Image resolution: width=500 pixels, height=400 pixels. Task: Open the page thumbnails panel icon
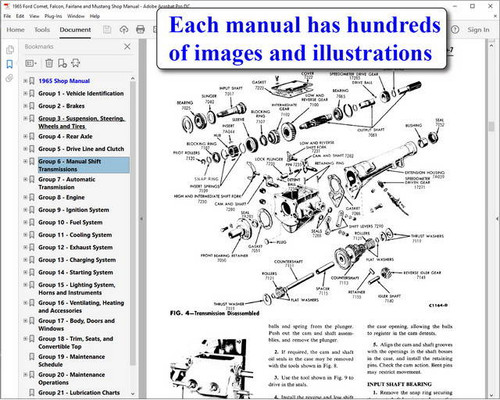(x=10, y=50)
